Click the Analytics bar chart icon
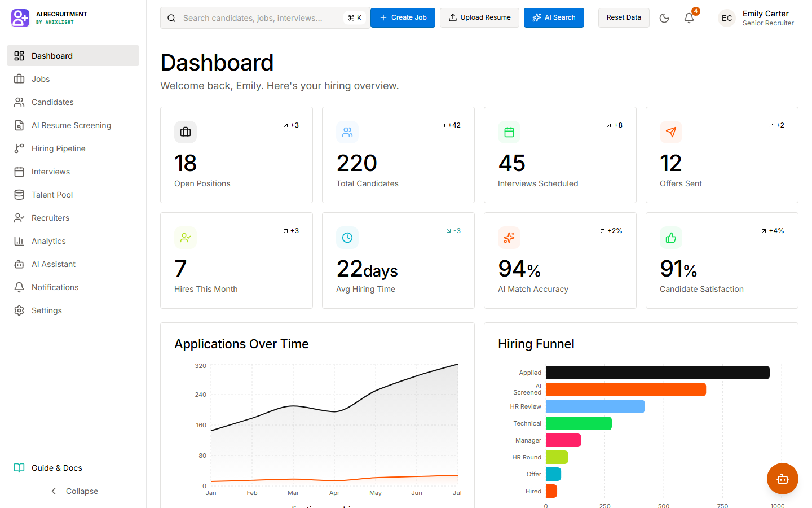812x508 pixels. click(19, 241)
